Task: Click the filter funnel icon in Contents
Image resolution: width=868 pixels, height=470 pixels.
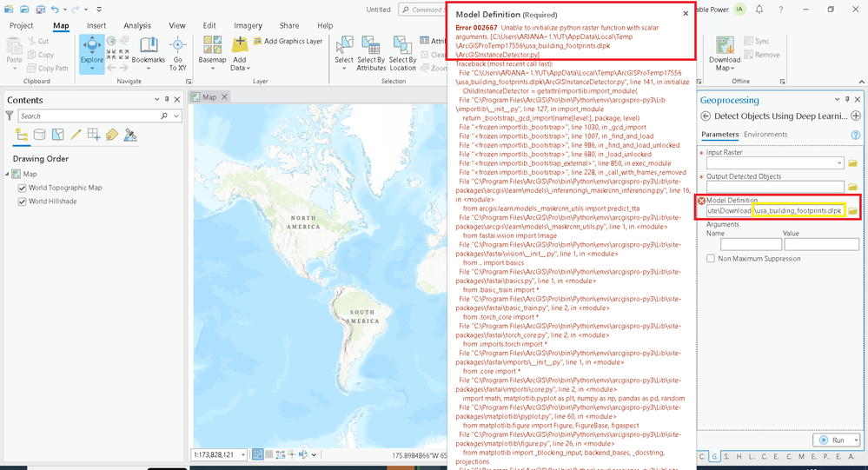Action: [x=10, y=116]
